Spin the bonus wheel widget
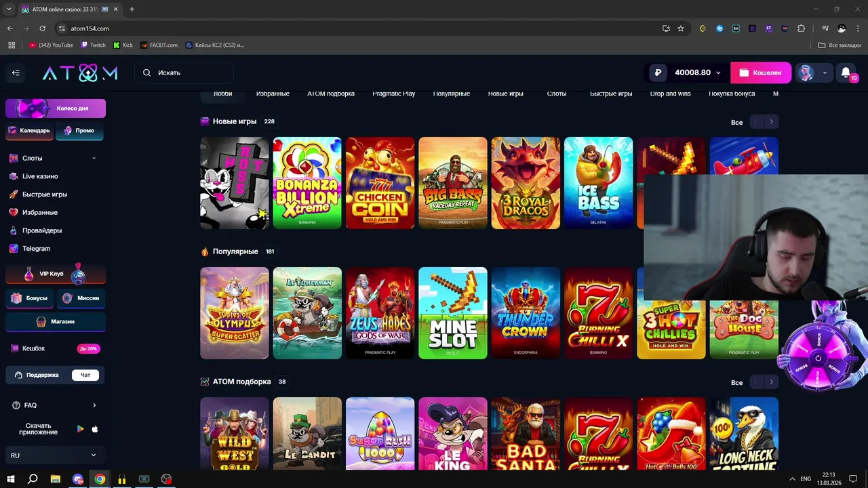868x488 pixels. click(818, 358)
